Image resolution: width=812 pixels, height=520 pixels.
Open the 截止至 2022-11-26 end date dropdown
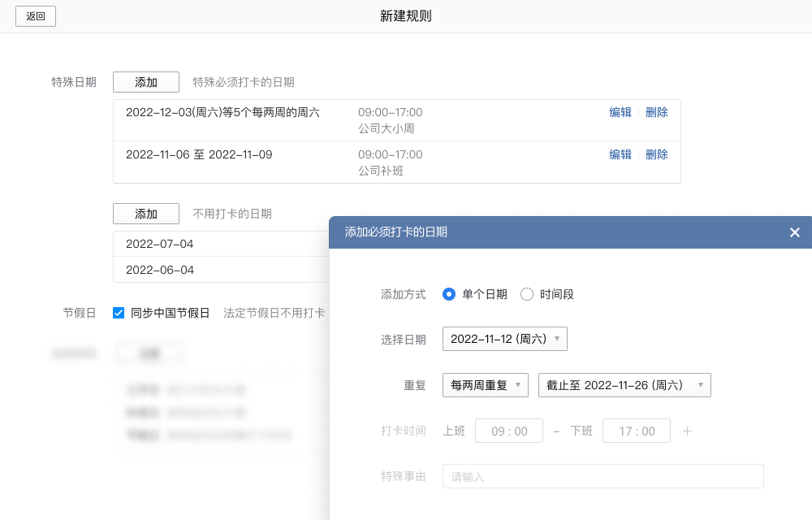click(x=624, y=385)
